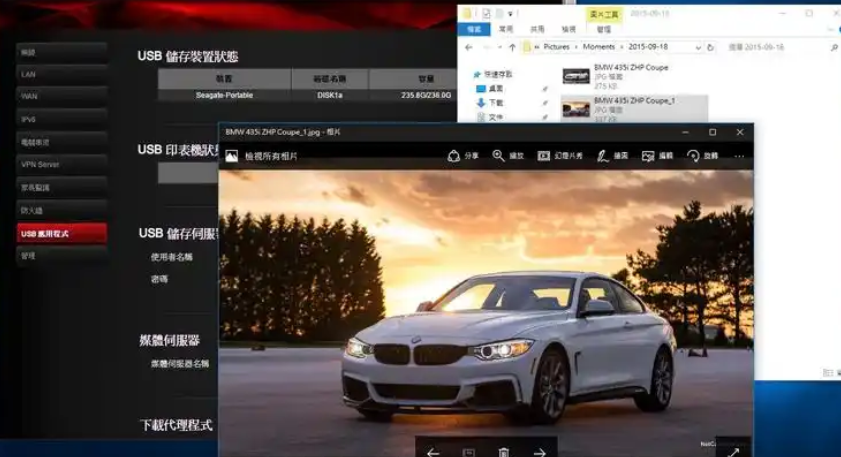This screenshot has width=841, height=457.
Task: Click the Photos title 'BMW 435i ZHP Coupe_1.jpg'
Action: pos(272,132)
